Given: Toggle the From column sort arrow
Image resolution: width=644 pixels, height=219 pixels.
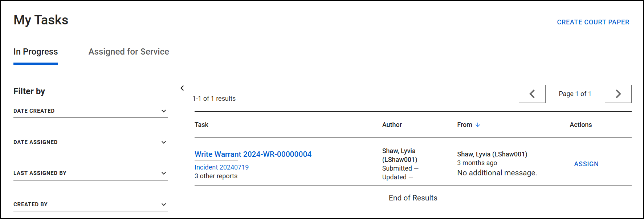Looking at the screenshot, I should 478,125.
